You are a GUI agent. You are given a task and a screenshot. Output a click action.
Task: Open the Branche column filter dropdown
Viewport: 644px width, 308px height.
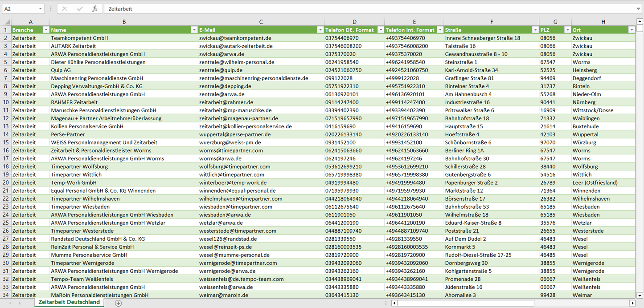tap(45, 30)
